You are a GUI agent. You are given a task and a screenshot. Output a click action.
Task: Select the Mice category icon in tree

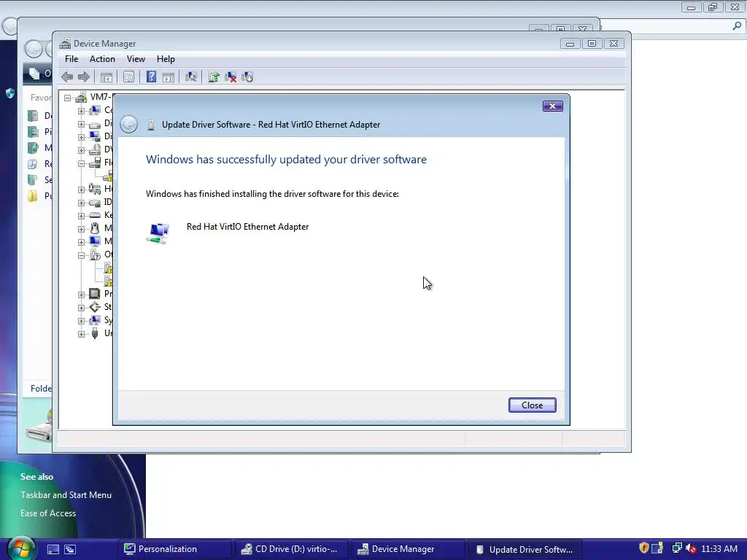(95, 228)
